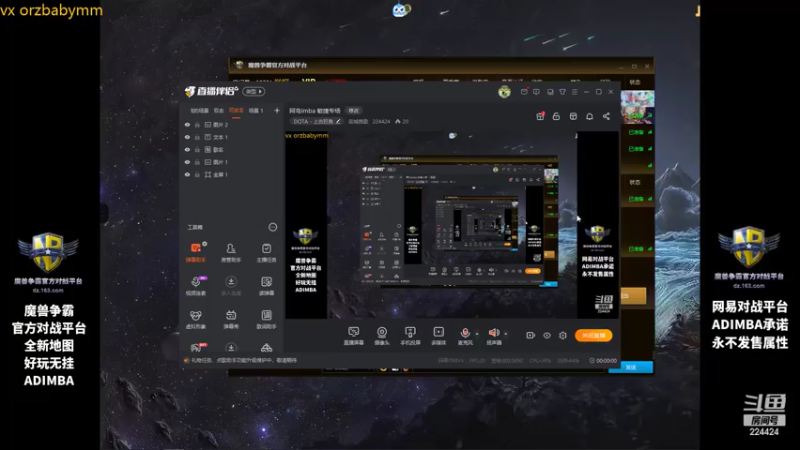
Task: Add 手机投屏 phone cast source
Action: 410,336
